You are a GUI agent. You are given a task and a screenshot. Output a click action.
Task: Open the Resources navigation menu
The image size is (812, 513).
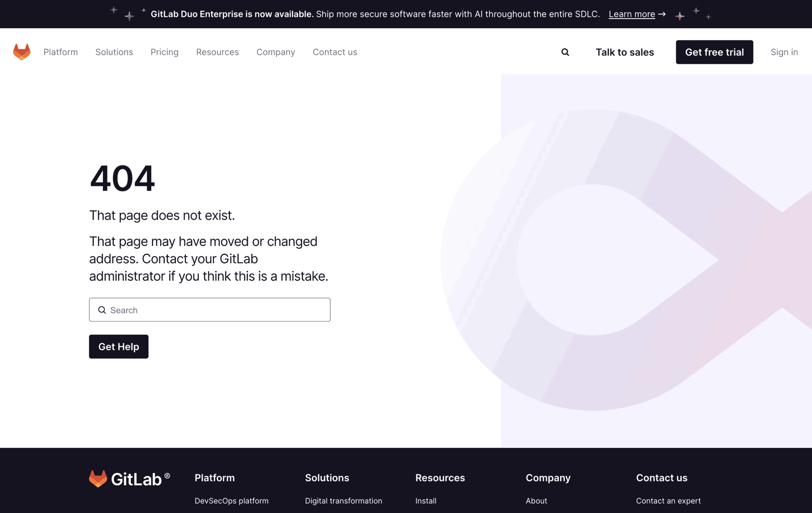pyautogui.click(x=217, y=52)
